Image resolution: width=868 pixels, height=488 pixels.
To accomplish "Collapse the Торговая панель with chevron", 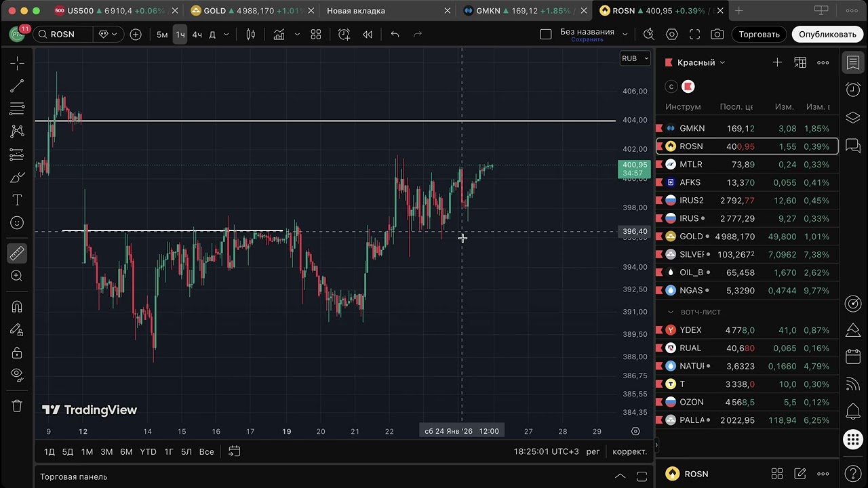I will click(x=619, y=476).
